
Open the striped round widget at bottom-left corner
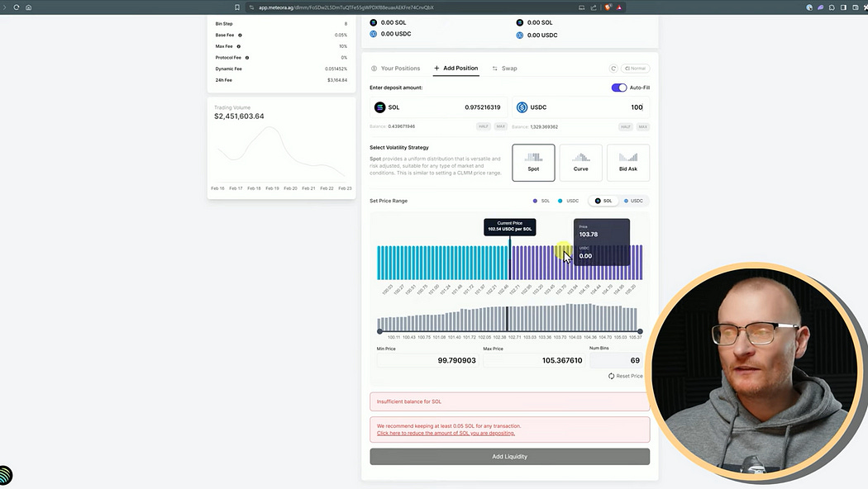point(5,475)
